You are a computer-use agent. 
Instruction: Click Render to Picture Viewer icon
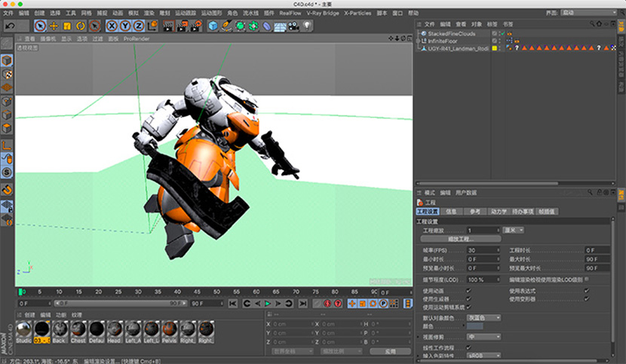(182, 26)
